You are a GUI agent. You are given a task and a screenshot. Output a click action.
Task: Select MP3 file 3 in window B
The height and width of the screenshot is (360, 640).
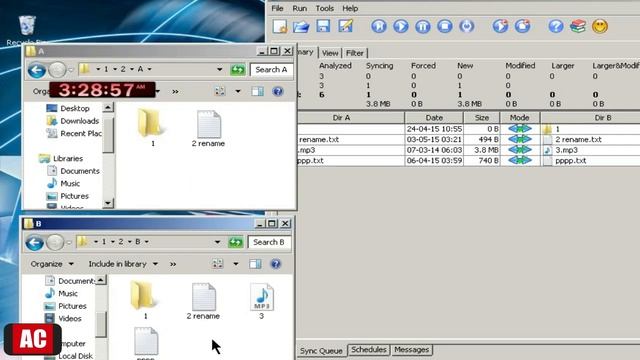[x=262, y=301]
